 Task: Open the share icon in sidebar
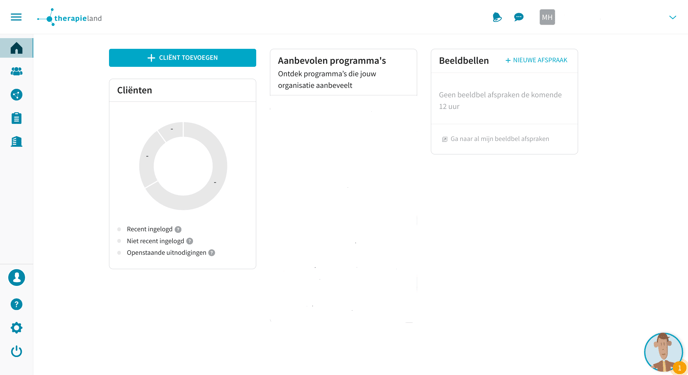click(x=16, y=95)
